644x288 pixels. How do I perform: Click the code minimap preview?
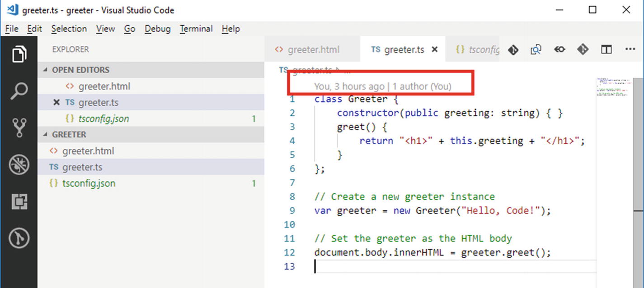point(612,87)
